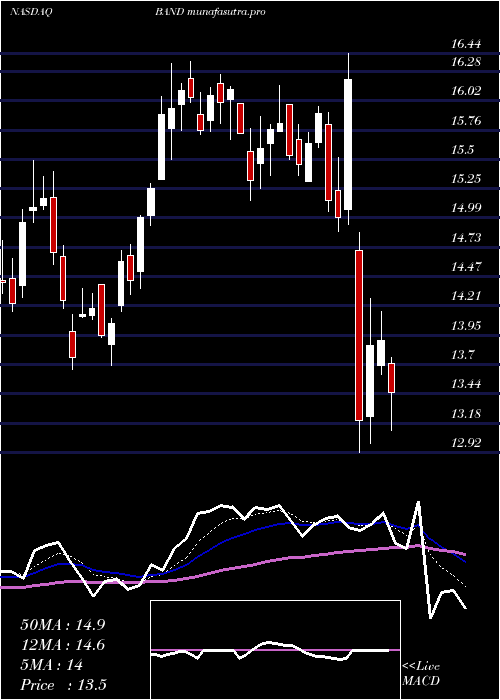The width and height of the screenshot is (500, 700).
Task: Click the <<Live MACD label
Action: 421,674
